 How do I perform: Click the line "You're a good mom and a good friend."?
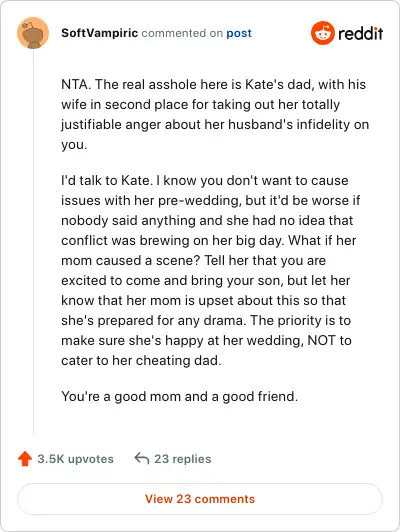pos(179,396)
